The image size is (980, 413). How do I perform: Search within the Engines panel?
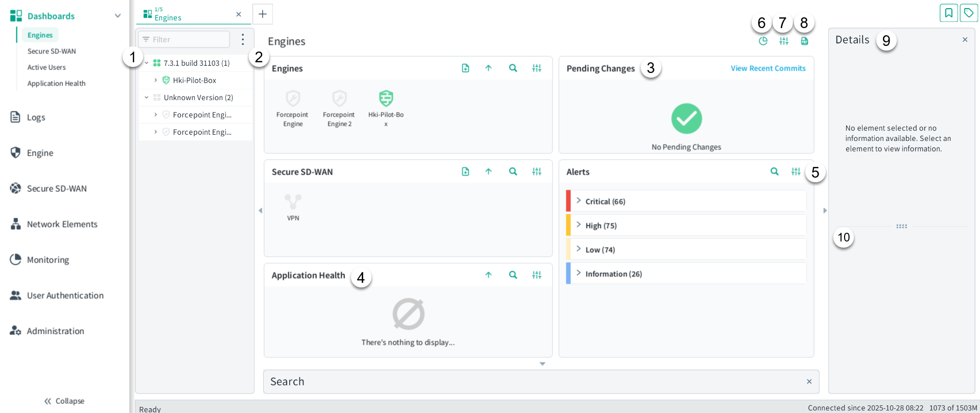pos(513,68)
